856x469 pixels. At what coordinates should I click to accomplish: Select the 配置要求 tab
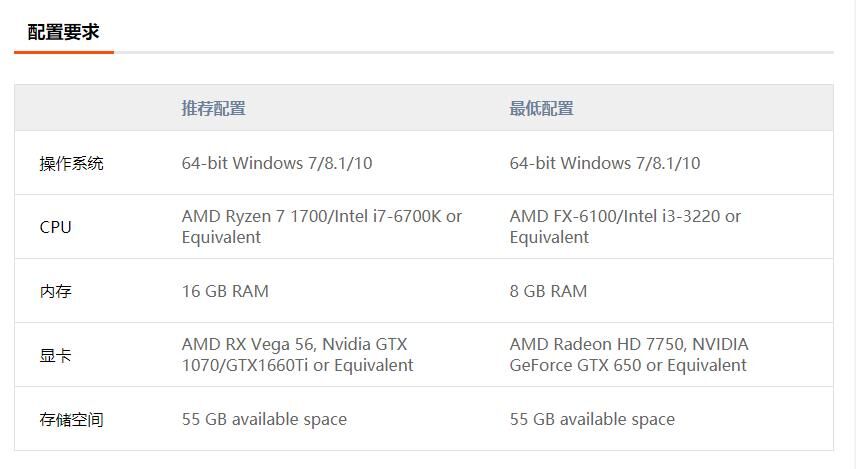(64, 32)
